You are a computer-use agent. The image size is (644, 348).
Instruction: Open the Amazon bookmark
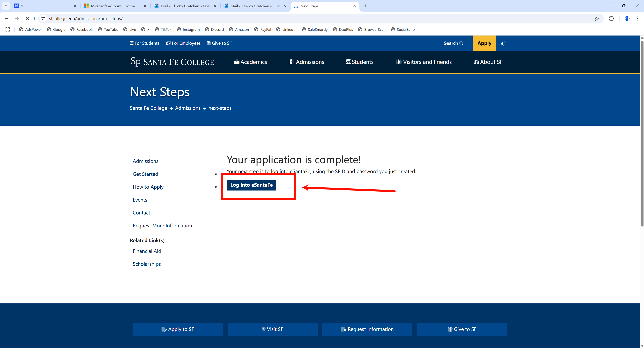pos(239,29)
